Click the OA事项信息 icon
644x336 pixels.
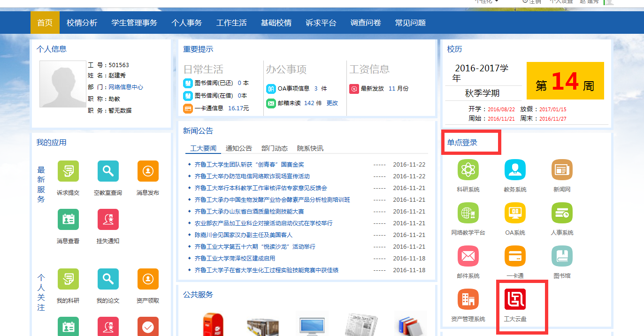271,89
